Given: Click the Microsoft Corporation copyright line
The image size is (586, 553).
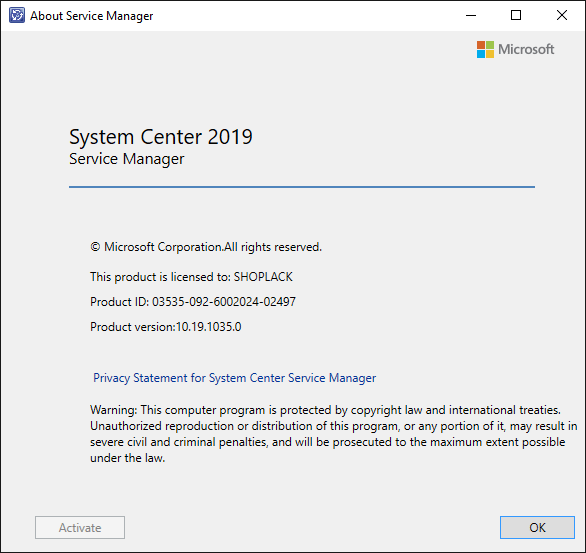Looking at the screenshot, I should click(x=206, y=247).
